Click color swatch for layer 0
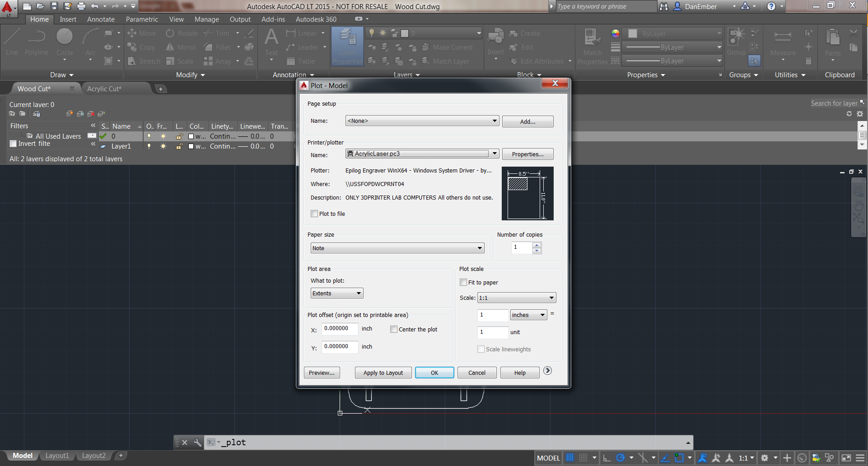The height and width of the screenshot is (466, 868). click(x=191, y=136)
